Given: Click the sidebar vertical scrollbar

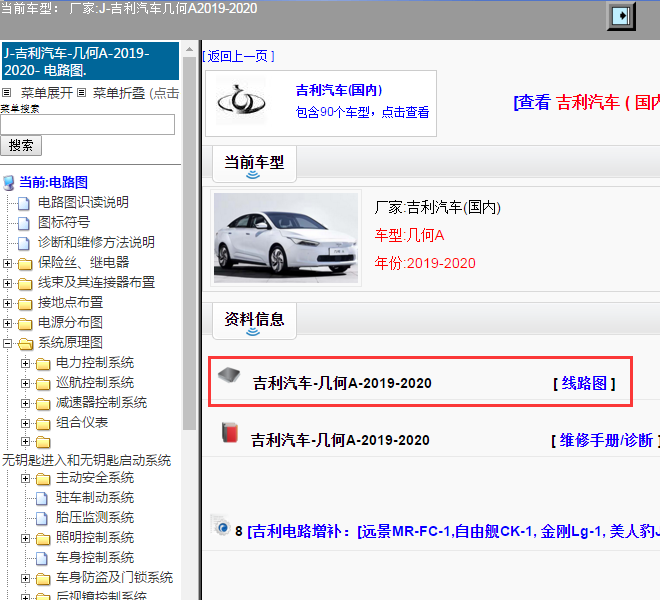Looking at the screenshot, I should (x=189, y=244).
